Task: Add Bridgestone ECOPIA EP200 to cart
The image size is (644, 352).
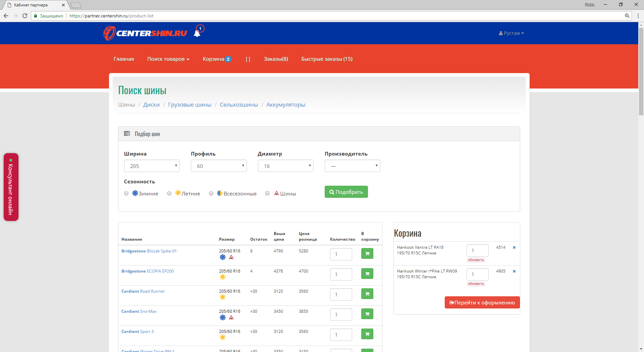Action: pyautogui.click(x=367, y=274)
